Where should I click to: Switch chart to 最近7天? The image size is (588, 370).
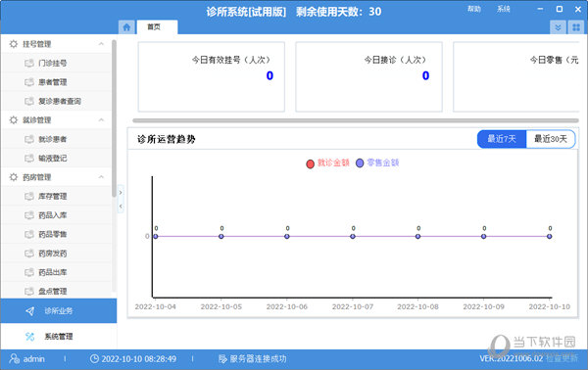(x=502, y=139)
